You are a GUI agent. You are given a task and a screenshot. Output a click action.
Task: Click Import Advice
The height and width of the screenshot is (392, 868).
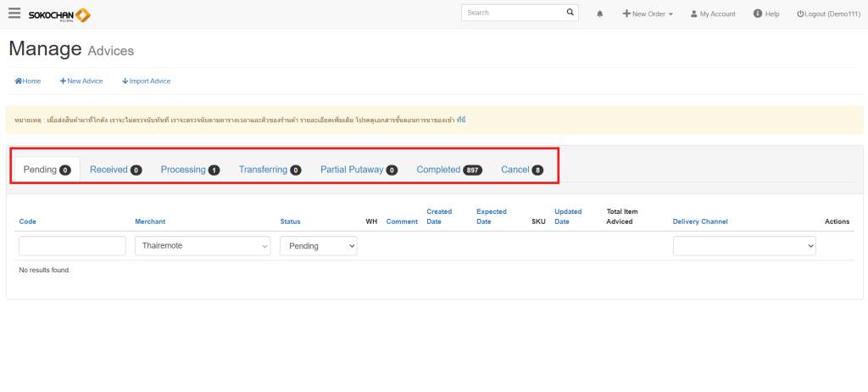coord(147,81)
